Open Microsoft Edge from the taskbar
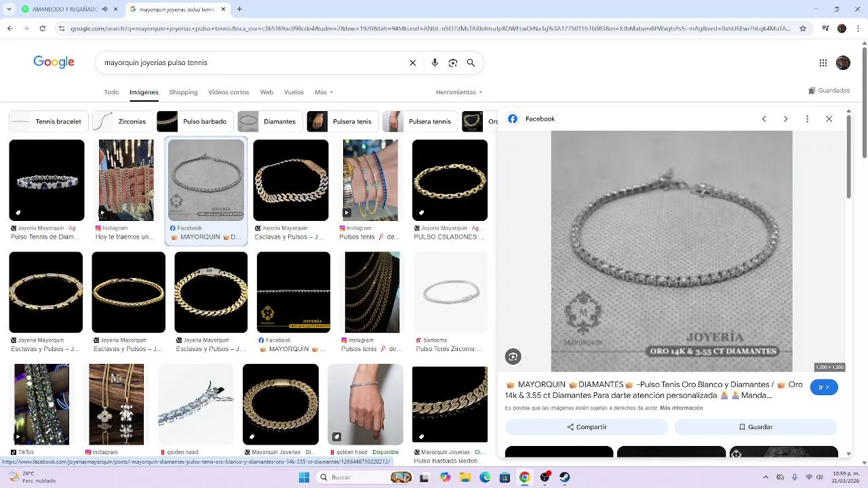This screenshot has height=488, width=868. (x=485, y=477)
